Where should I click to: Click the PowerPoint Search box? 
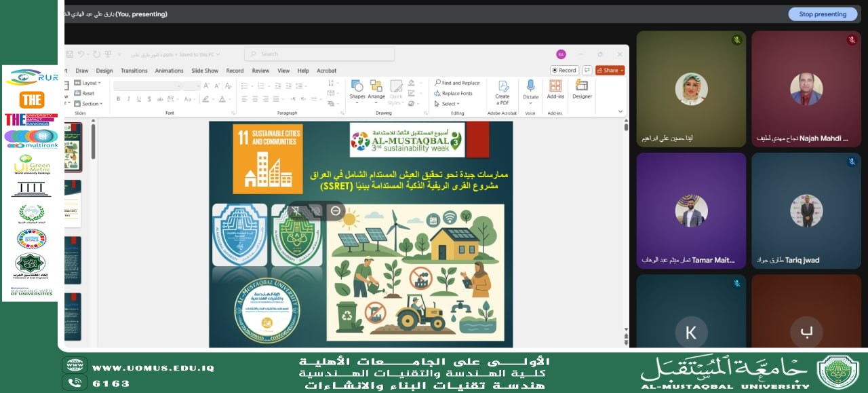point(319,54)
